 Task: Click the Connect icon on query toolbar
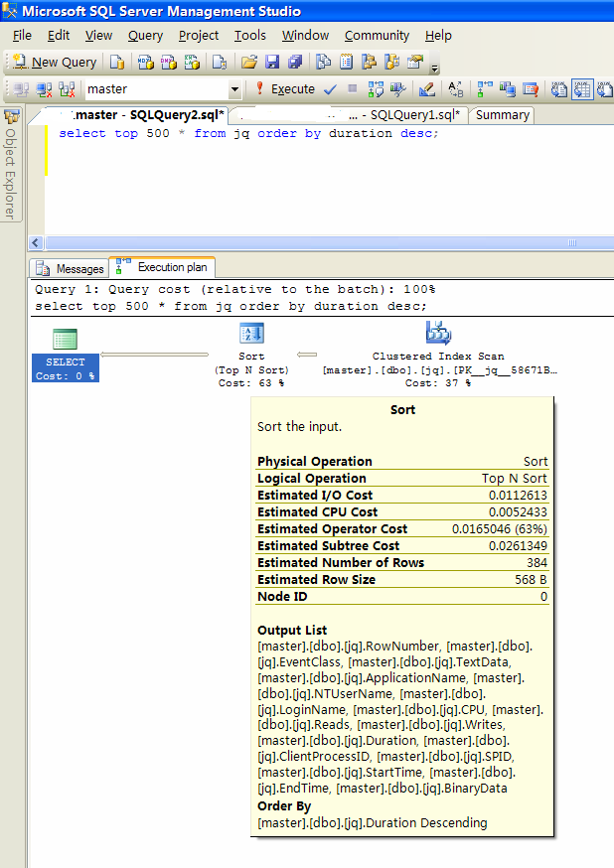click(21, 89)
